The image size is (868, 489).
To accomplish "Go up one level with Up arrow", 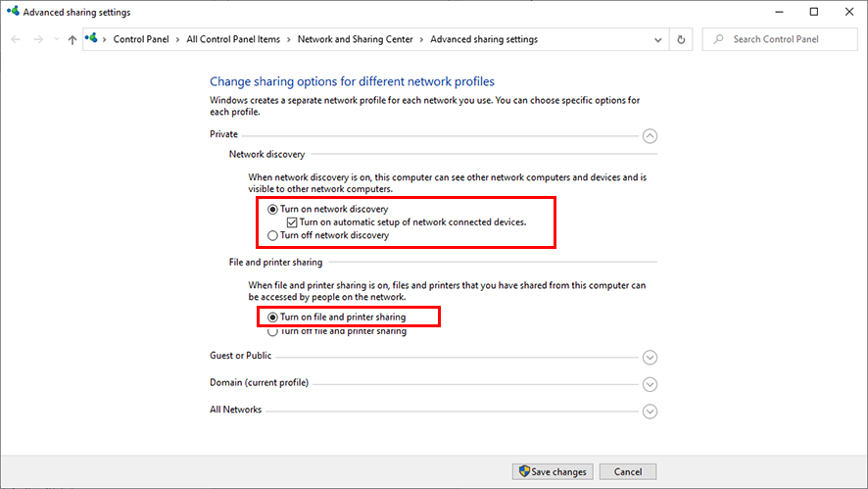I will [x=72, y=39].
